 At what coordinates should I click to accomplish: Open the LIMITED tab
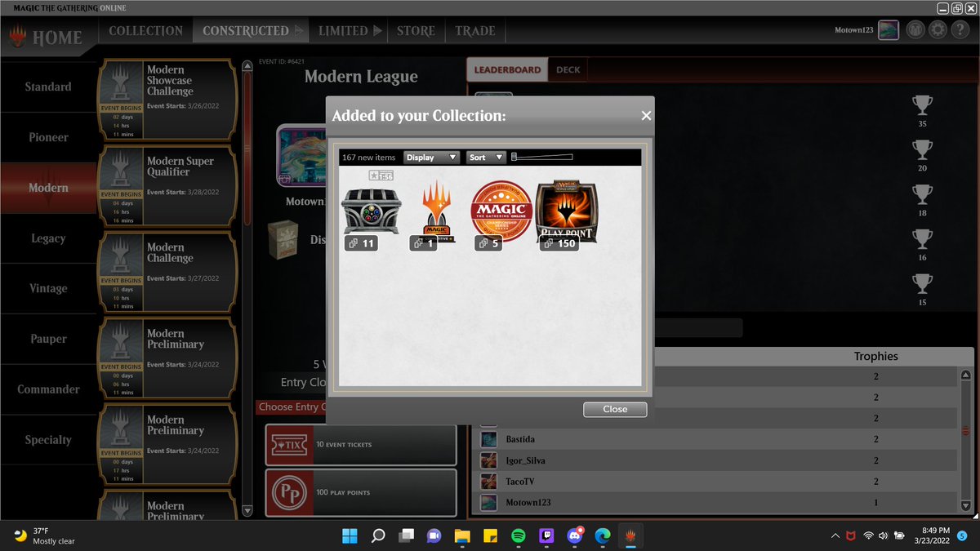pyautogui.click(x=350, y=31)
